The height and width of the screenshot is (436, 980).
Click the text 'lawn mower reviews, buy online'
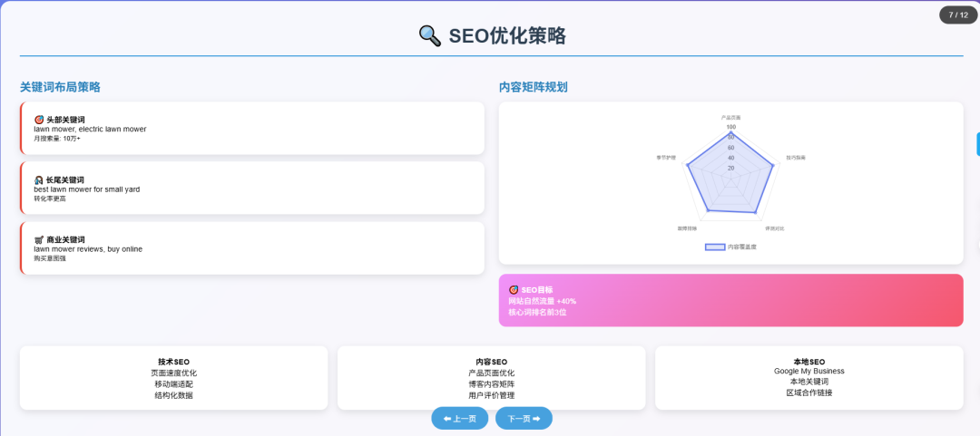coord(88,248)
